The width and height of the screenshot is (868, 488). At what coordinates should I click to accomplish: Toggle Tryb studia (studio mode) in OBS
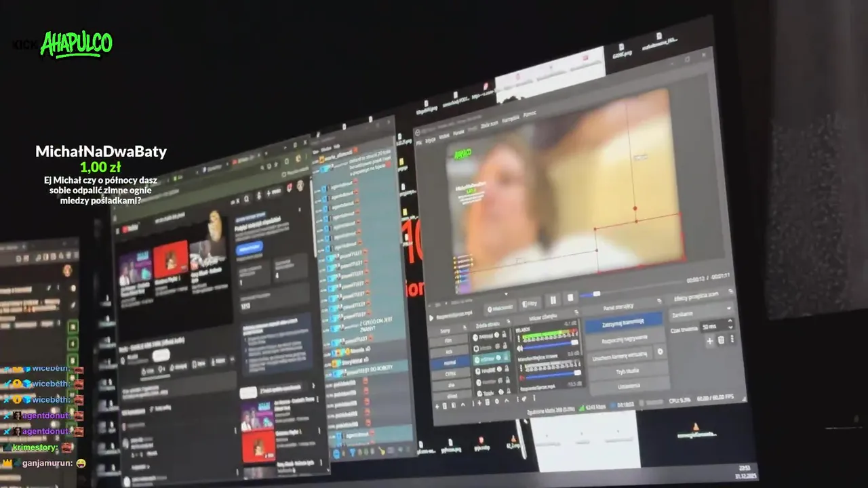628,371
